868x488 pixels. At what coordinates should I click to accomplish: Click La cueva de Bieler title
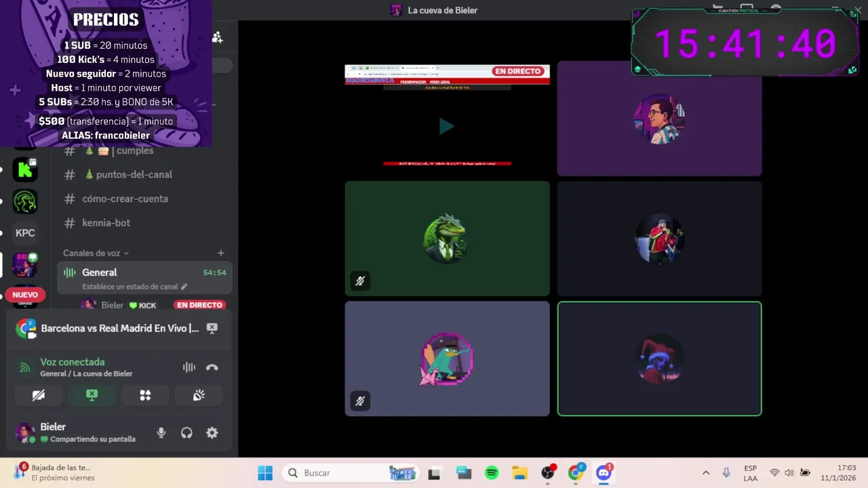[442, 10]
